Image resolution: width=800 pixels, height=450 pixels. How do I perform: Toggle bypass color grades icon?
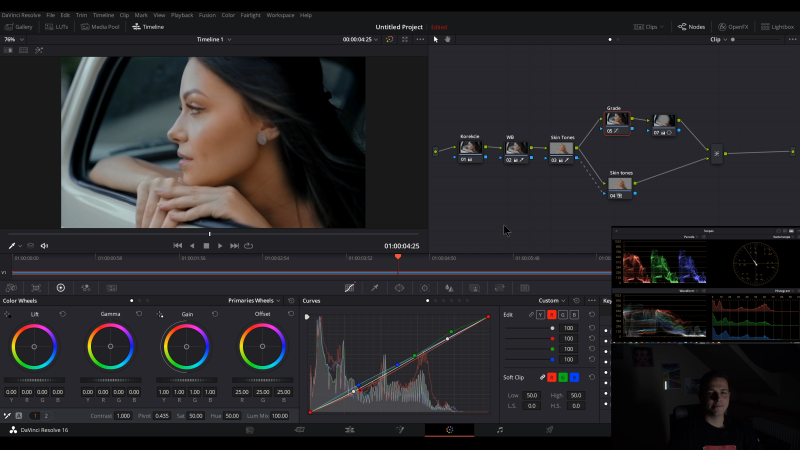coord(389,39)
